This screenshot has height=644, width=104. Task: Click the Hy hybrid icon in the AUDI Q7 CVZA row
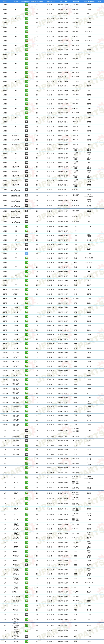27,254
